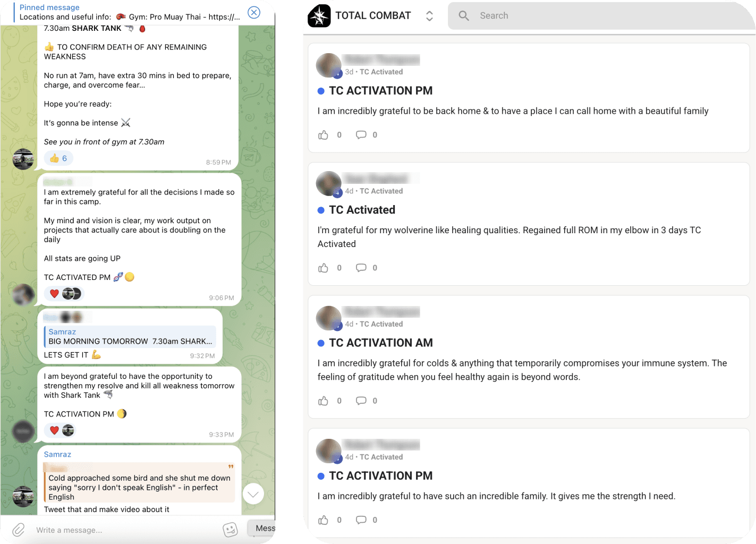Focus the Search field
The width and height of the screenshot is (756, 544).
tap(601, 16)
